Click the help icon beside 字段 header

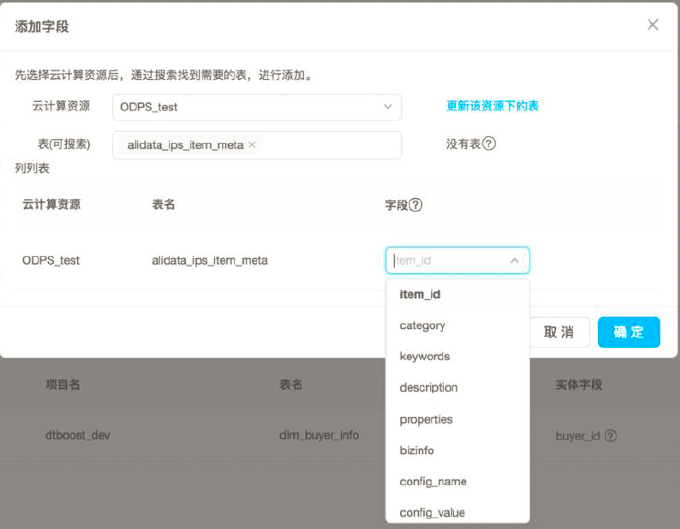415,205
